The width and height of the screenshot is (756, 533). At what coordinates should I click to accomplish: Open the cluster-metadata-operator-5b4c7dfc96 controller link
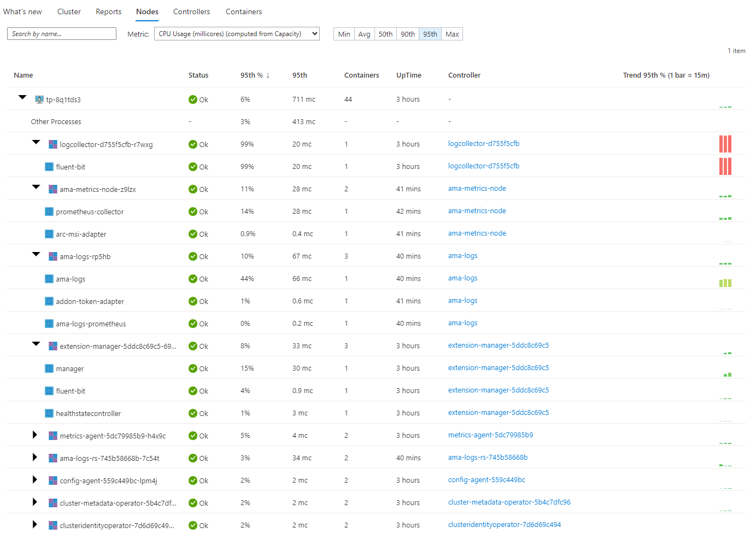tap(509, 502)
